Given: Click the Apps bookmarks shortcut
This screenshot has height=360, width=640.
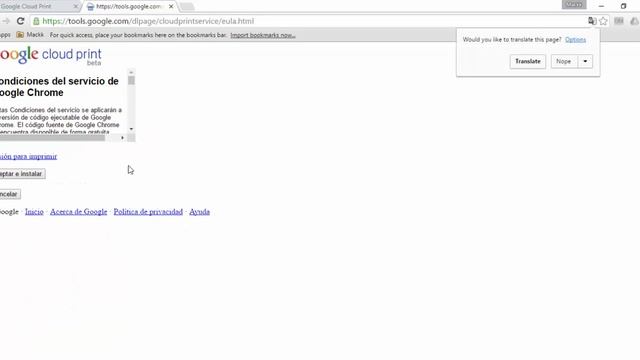Looking at the screenshot, I should tap(5, 35).
